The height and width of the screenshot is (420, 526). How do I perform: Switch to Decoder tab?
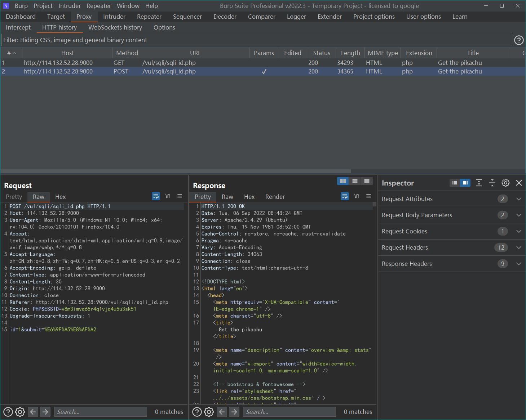pyautogui.click(x=225, y=17)
